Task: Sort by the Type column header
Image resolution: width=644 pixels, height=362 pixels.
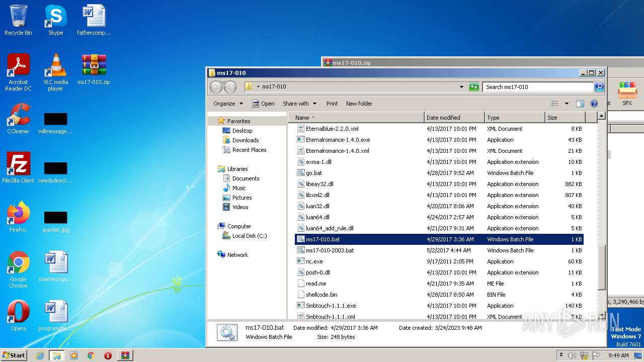Action: (515, 118)
